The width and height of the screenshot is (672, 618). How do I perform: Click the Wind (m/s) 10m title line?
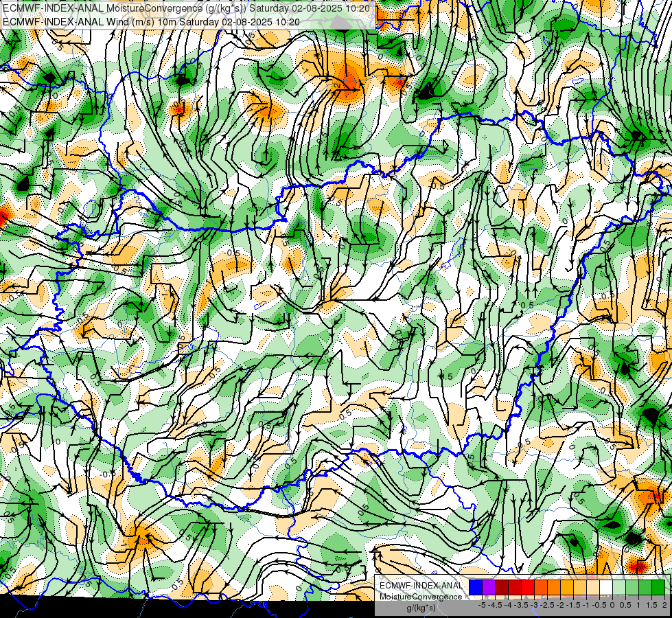pos(151,22)
